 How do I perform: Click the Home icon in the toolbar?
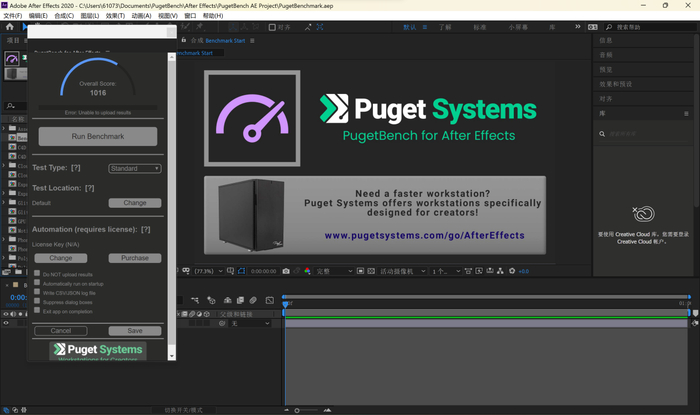point(9,28)
